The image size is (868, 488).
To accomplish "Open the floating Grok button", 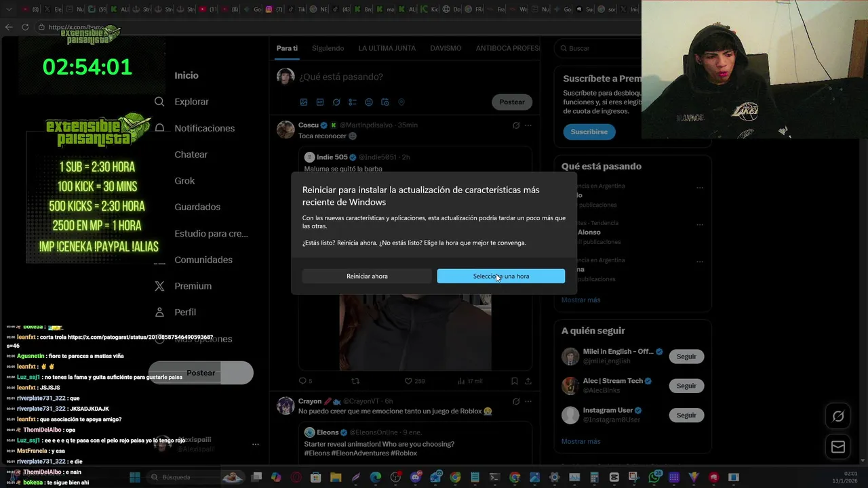I will coord(838,416).
